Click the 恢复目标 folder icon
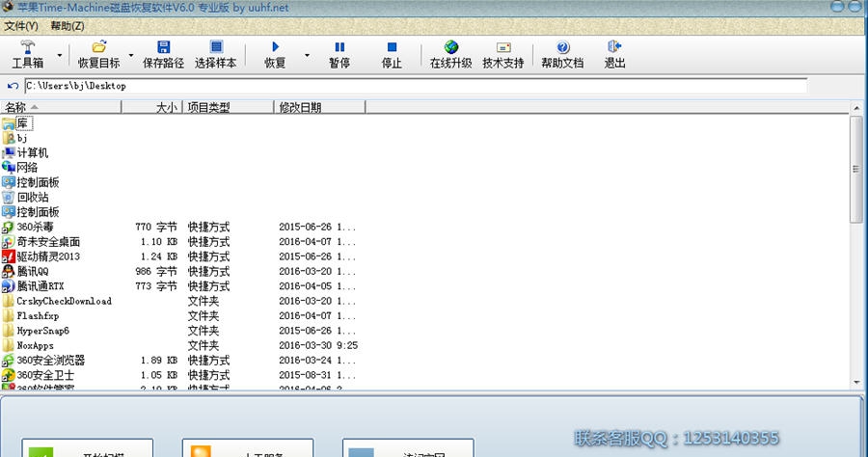868x457 pixels. point(99,47)
